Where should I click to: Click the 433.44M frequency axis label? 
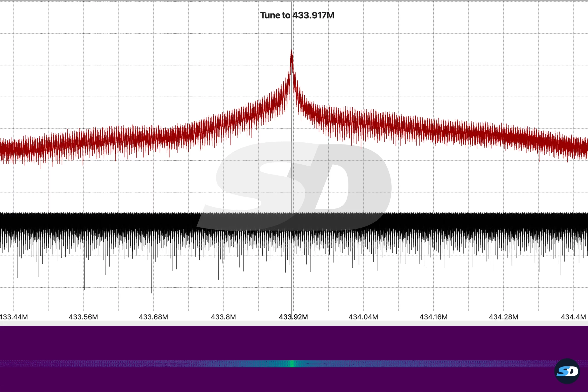(14, 317)
